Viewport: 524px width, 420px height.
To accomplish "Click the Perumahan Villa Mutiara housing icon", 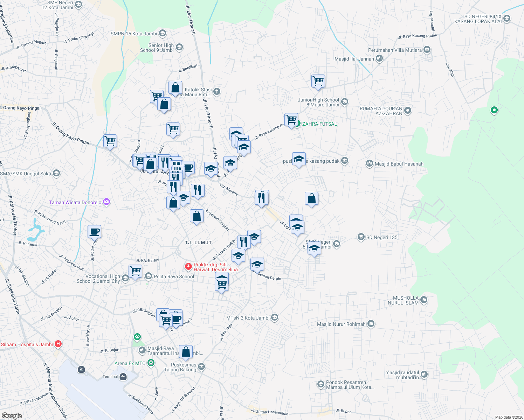I will point(427,50).
